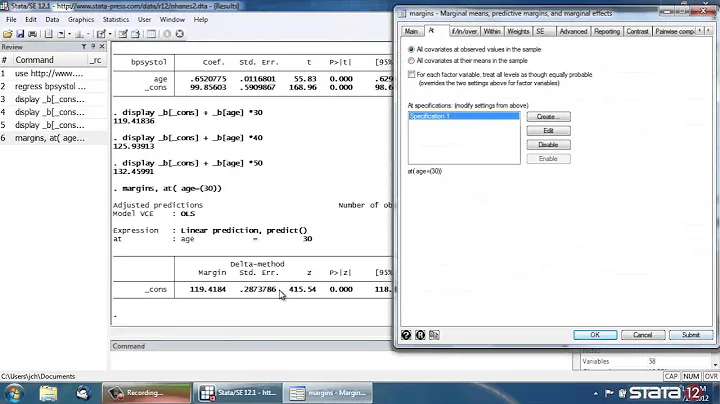Screen dimensions: 720x404
Task: Switch to the Main tab
Action: [411, 31]
